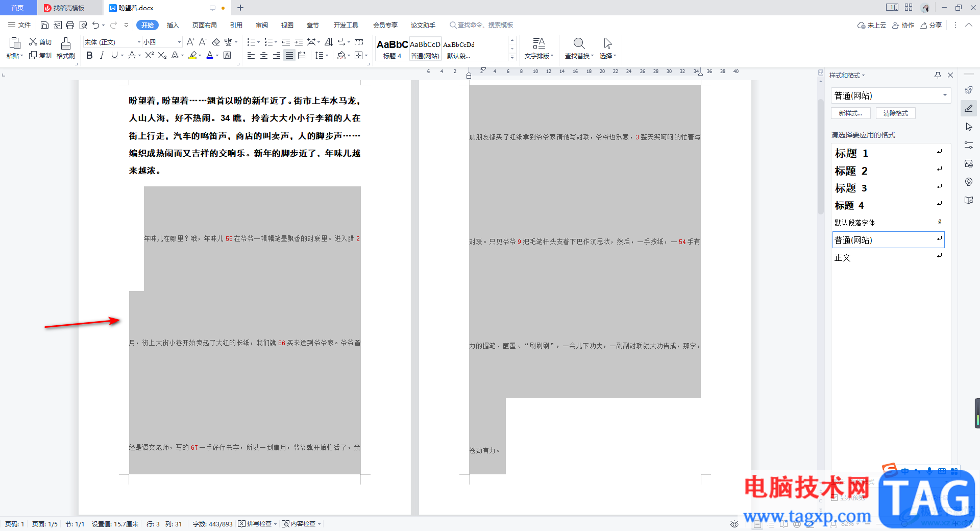Image resolution: width=980 pixels, height=531 pixels.
Task: Open 内容检查 in status bar
Action: point(301,524)
